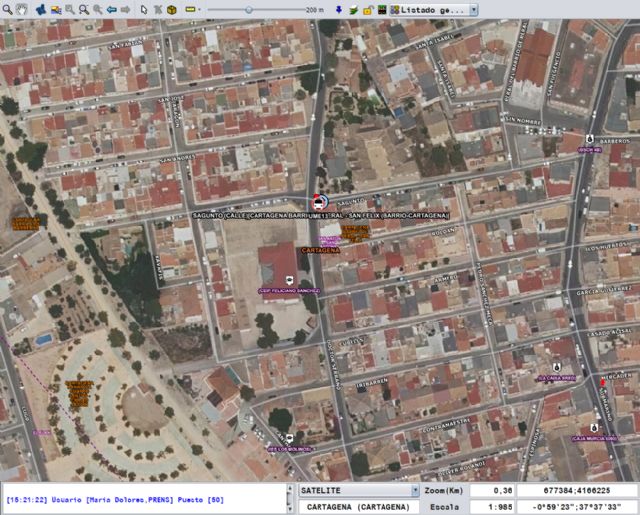The width and height of the screenshot is (640, 515).
Task: Go to the previous map view arrow
Action: 111,9
